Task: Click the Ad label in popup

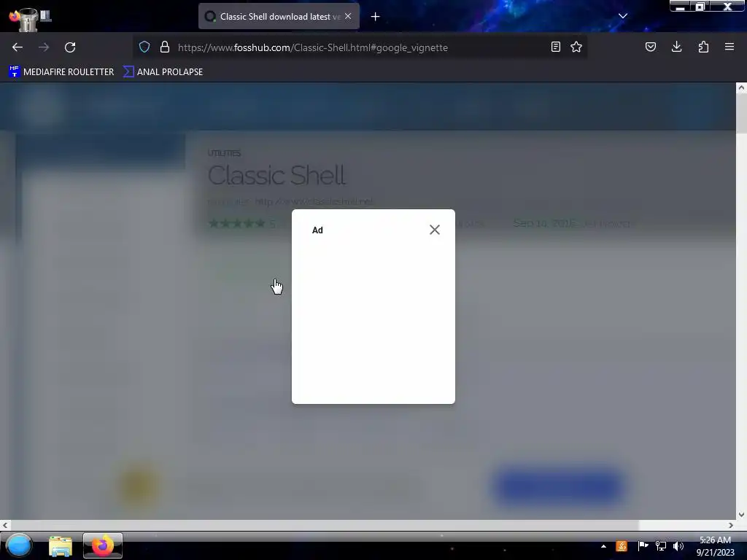Action: [x=317, y=230]
